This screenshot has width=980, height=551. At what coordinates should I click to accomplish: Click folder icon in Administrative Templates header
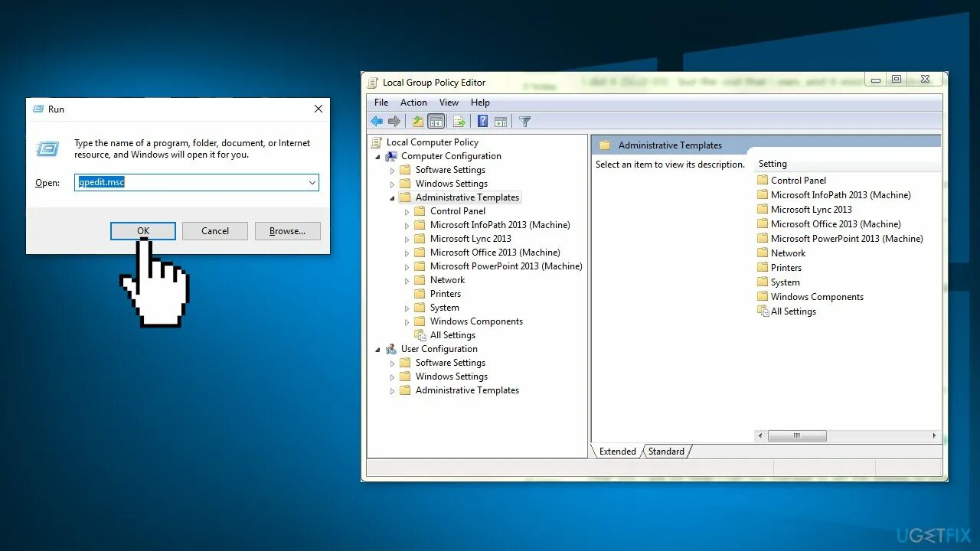(x=605, y=145)
